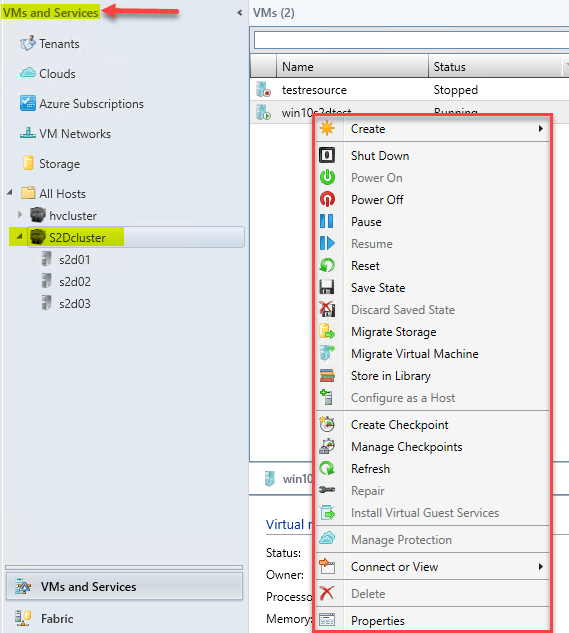Choose Save State menu entry
The image size is (569, 633).
click(432, 287)
